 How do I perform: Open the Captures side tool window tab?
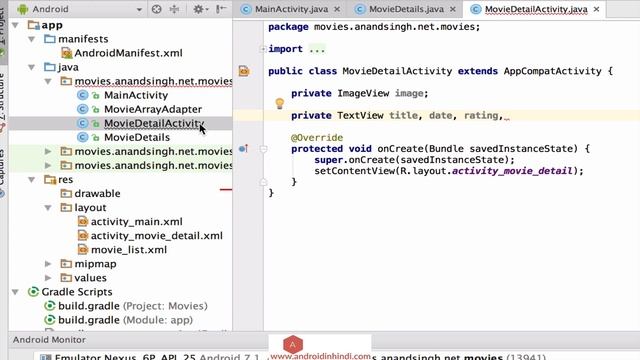pos(2,173)
